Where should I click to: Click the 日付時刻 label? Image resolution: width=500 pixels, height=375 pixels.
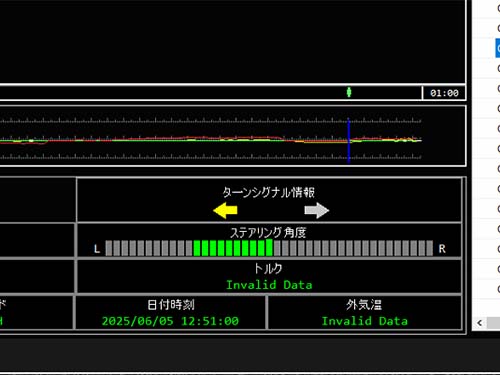point(171,305)
